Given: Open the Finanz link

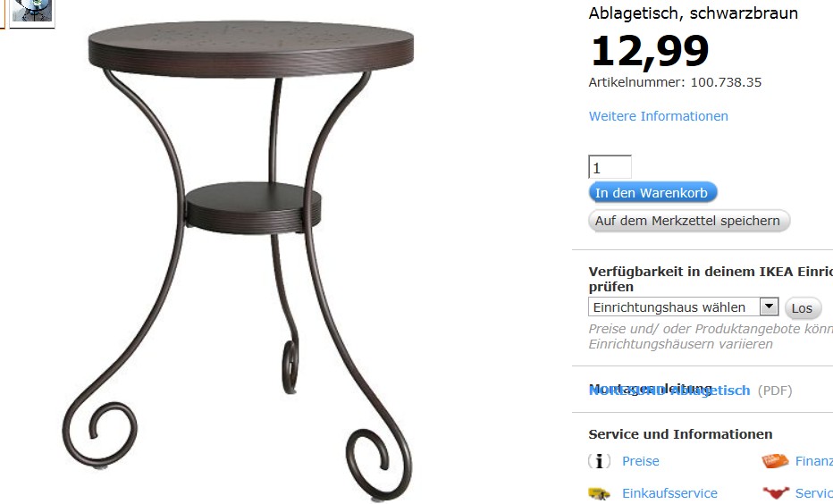Looking at the screenshot, I should [814, 461].
